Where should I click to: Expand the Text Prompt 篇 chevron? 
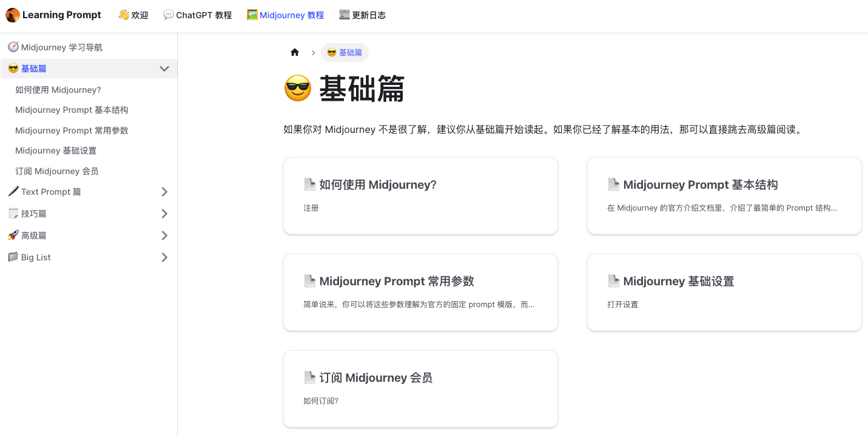point(164,192)
